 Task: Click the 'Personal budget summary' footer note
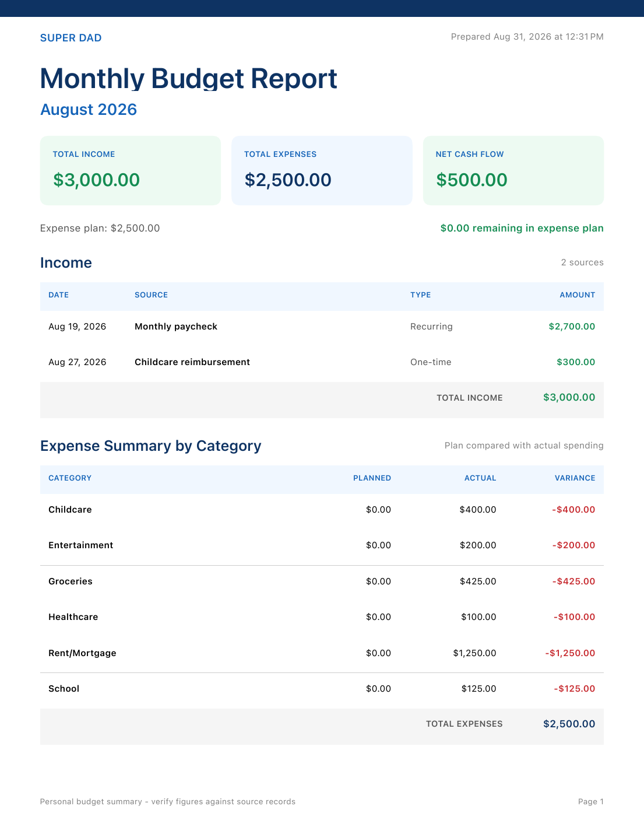[x=167, y=802]
